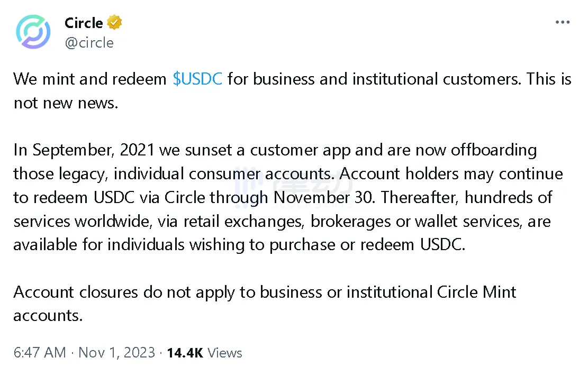The width and height of the screenshot is (588, 376).
Task: Click the gold verified badge
Action: click(x=115, y=23)
